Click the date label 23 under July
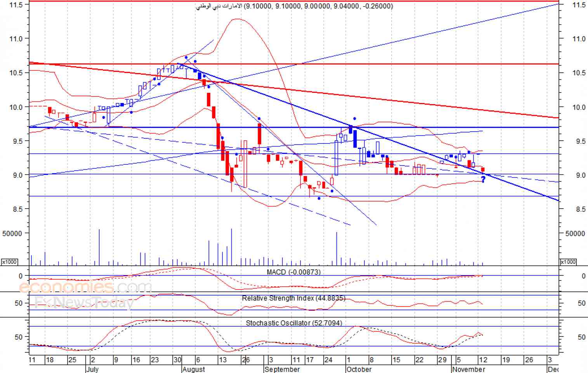The width and height of the screenshot is (588, 373). (x=154, y=360)
